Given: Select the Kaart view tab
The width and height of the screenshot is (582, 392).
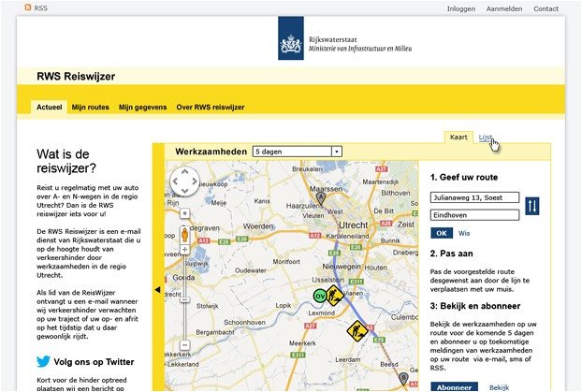Looking at the screenshot, I should click(458, 137).
